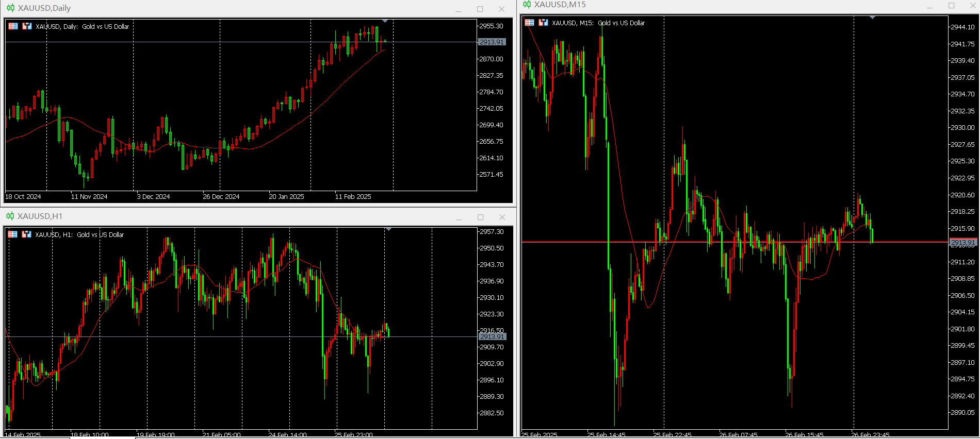The width and height of the screenshot is (980, 439).
Task: Close the XAUUSD,H1 chart window
Action: point(502,217)
